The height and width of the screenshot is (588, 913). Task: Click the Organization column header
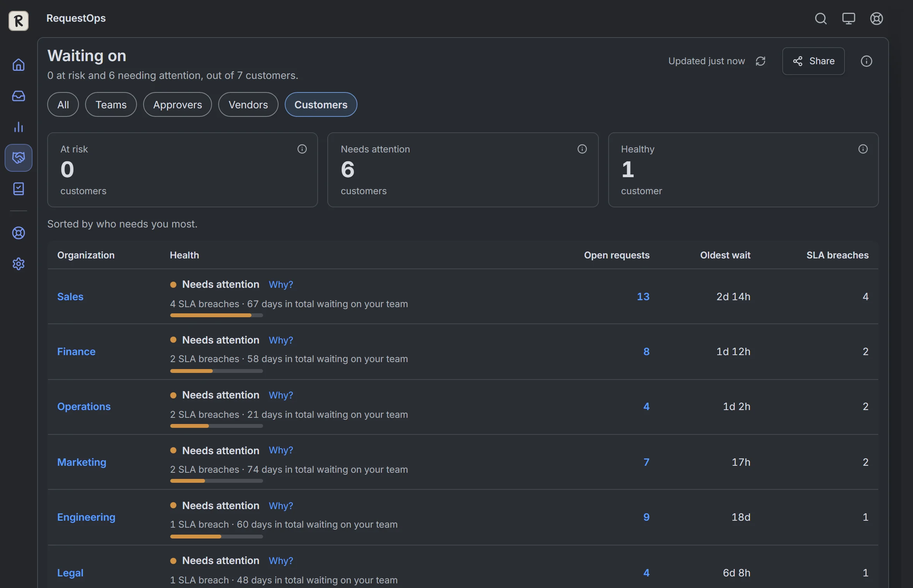coord(86,255)
